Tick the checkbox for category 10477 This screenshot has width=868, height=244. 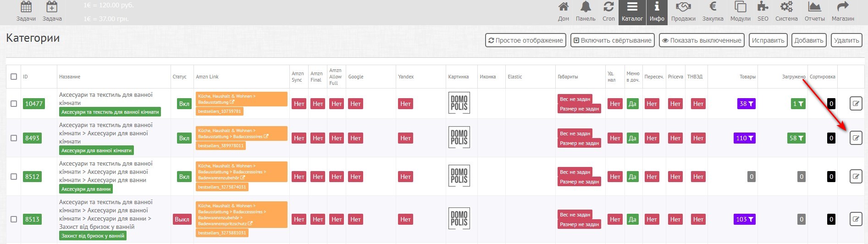(x=14, y=104)
